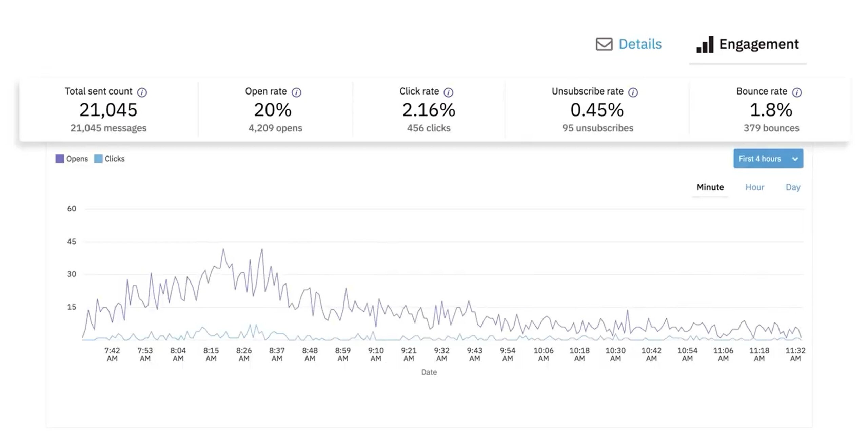Click the Hour time granularity button
868x438 pixels.
755,187
